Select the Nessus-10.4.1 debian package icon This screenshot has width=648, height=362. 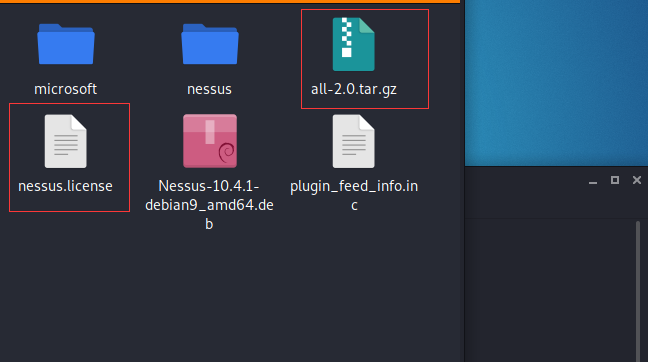210,141
